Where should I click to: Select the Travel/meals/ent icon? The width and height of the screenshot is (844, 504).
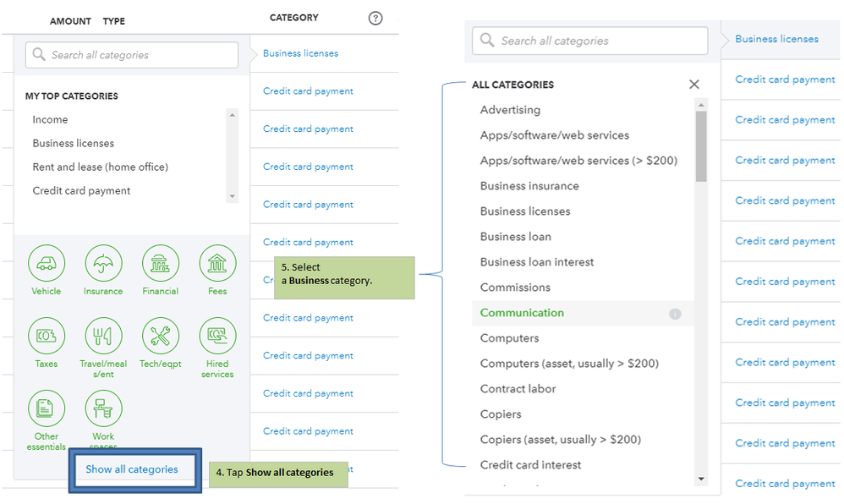tap(103, 336)
